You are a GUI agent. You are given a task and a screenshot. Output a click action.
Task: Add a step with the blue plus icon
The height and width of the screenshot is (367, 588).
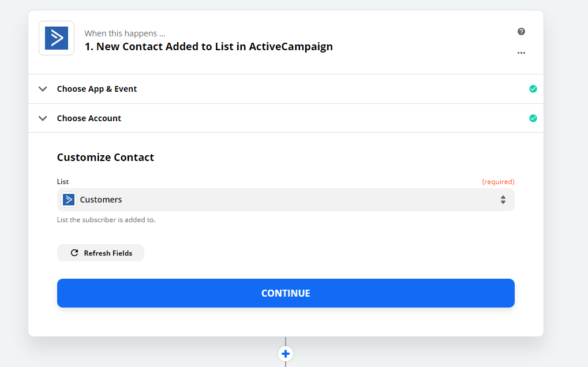pos(286,354)
